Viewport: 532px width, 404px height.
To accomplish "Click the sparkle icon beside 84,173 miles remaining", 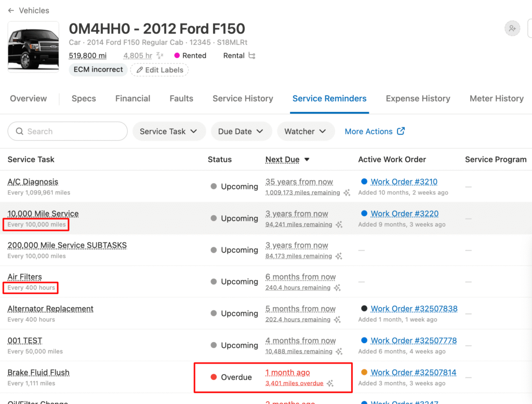I will [339, 256].
